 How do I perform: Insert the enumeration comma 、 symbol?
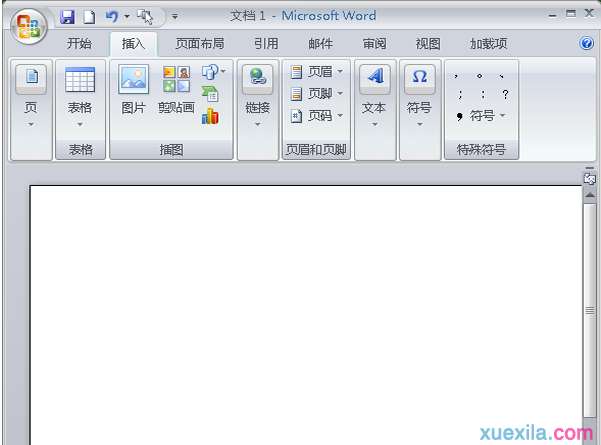[501, 76]
